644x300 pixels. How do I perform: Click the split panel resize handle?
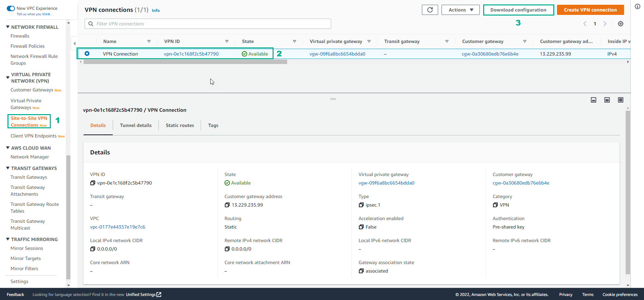(x=333, y=99)
